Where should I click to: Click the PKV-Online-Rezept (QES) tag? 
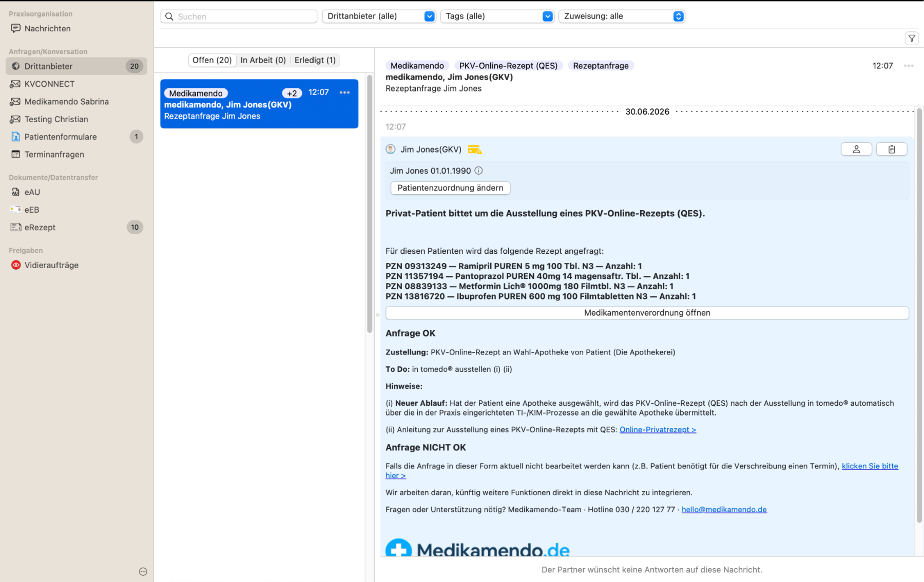(x=508, y=66)
